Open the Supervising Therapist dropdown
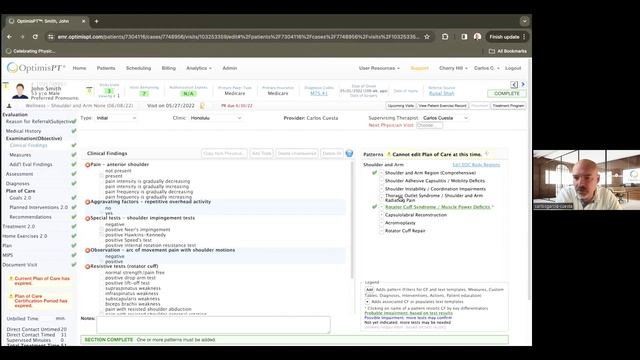640x360 pixels. 445,118
